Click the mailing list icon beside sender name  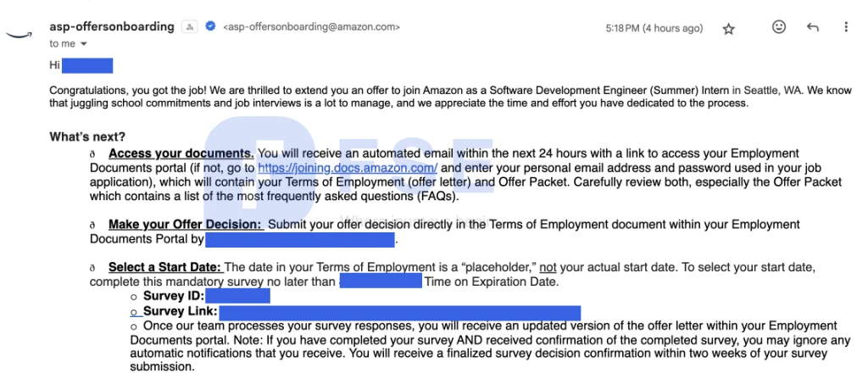(190, 26)
